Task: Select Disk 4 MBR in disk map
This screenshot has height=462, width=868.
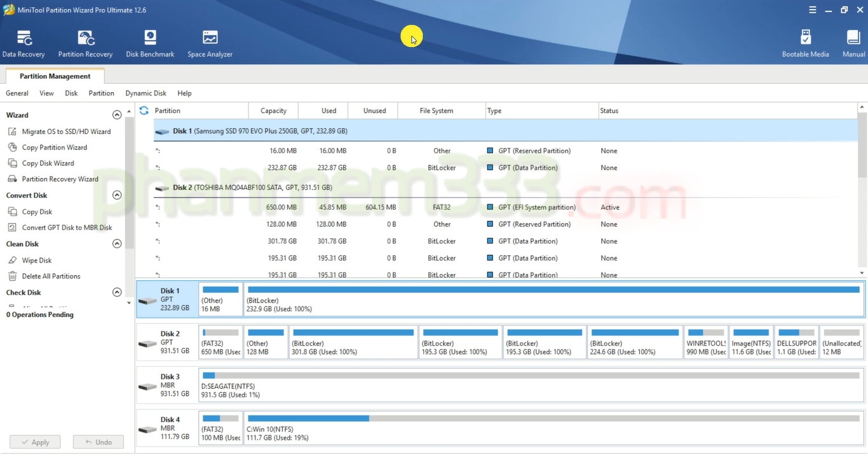Action: [x=167, y=428]
